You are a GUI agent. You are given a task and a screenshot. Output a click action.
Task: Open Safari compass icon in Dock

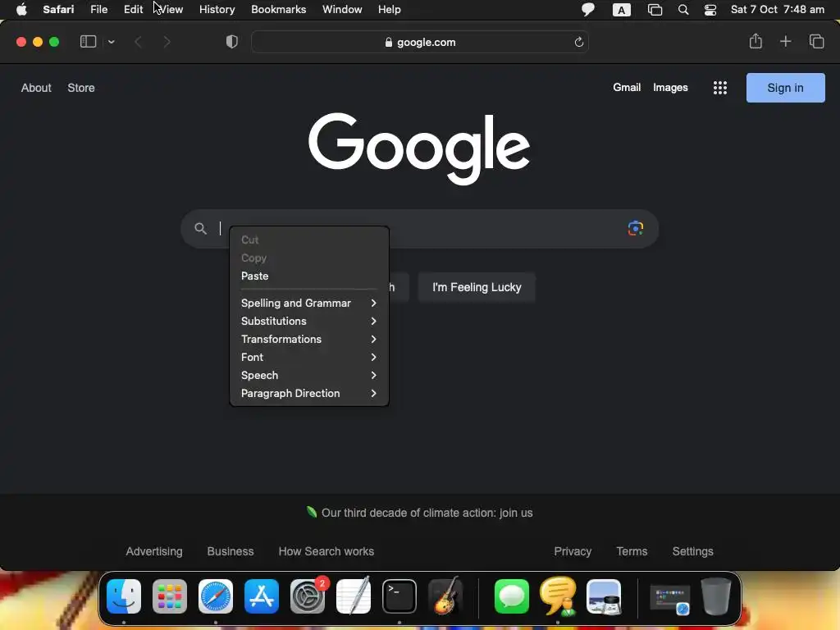216,596
